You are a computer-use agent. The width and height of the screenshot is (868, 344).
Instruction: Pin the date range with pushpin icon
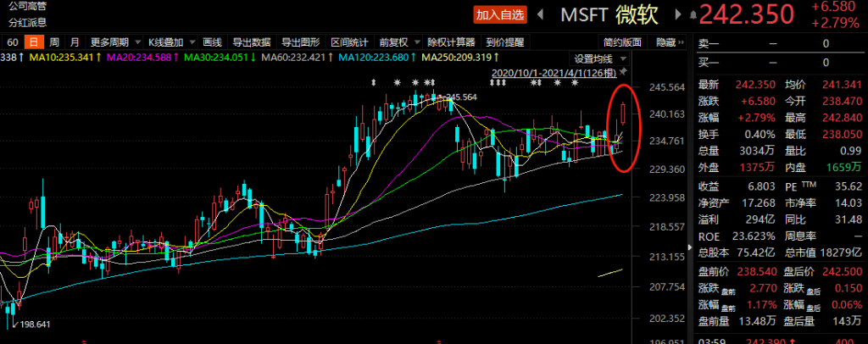point(623,72)
